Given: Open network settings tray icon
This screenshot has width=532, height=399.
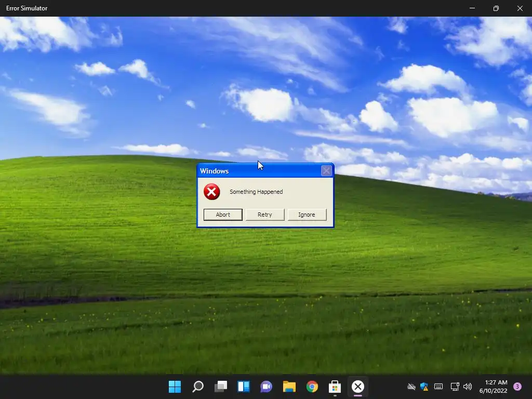Looking at the screenshot, I should click(x=455, y=387).
